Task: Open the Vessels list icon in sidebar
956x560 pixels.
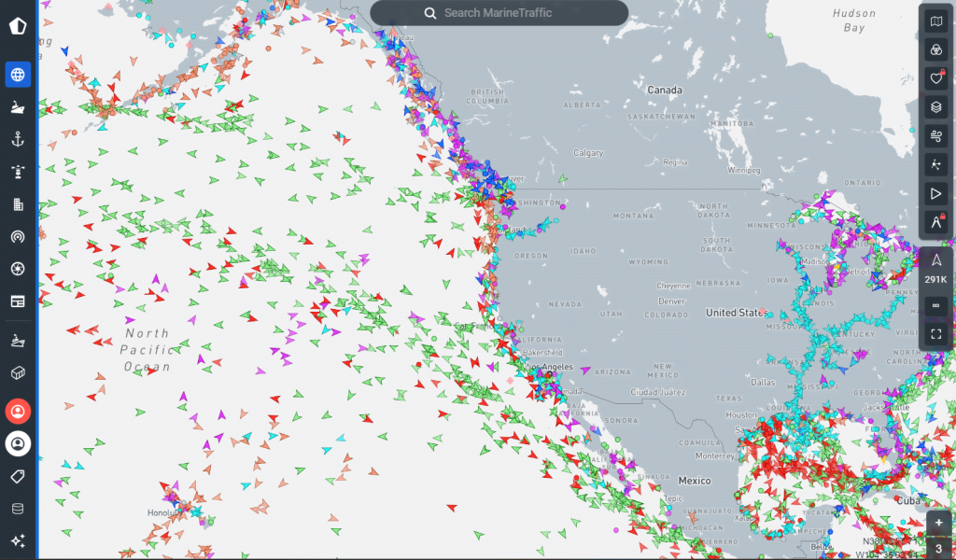Action: (x=18, y=107)
